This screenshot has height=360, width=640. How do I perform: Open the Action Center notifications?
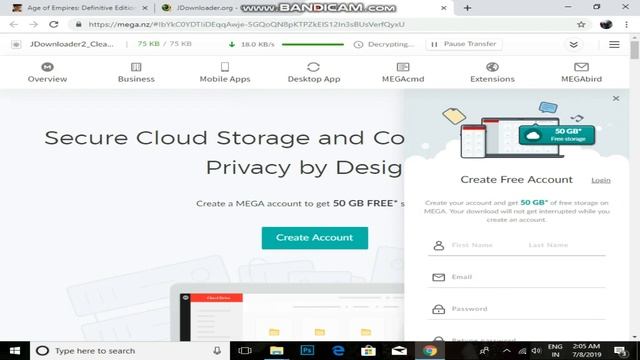[620, 351]
